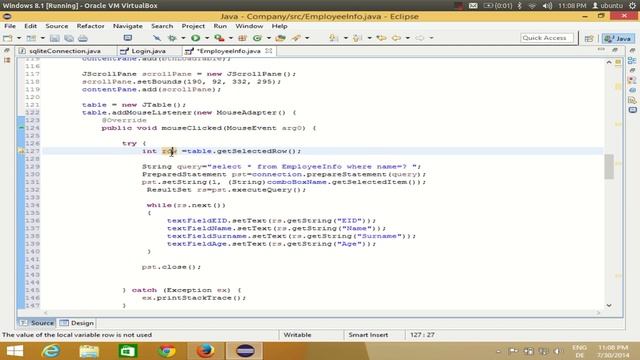Click the New Java Class icon

click(x=257, y=38)
